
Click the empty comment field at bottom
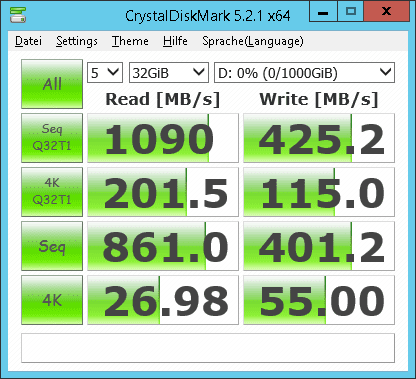pyautogui.click(x=208, y=348)
